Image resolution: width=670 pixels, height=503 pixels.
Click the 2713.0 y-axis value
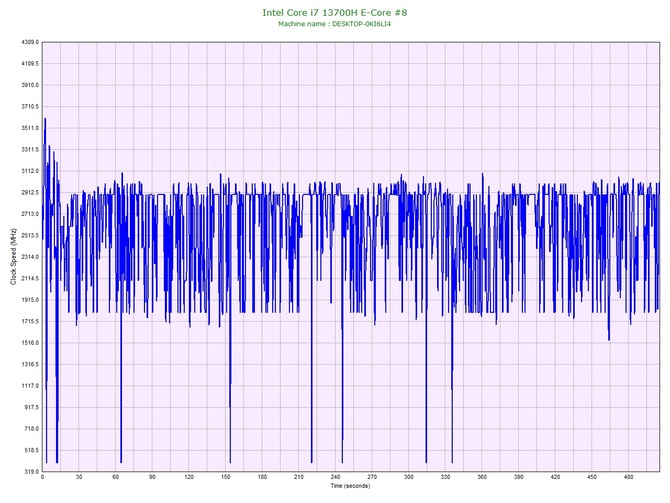click(x=30, y=214)
